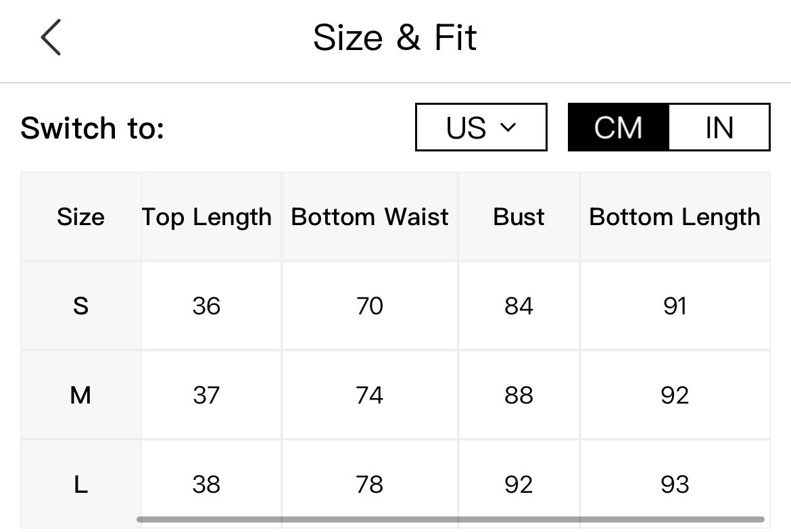This screenshot has height=532, width=791.
Task: Click the Bust column header
Action: tap(519, 217)
